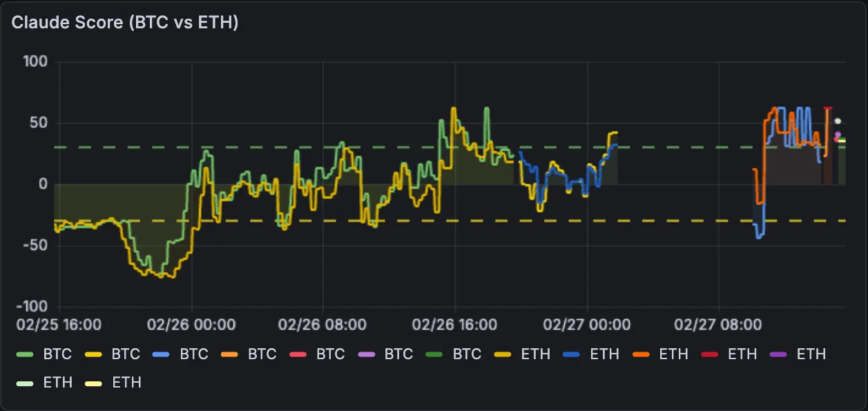Select the first BTC legend label text
Viewport: 868px width, 411px height.
click(x=57, y=354)
